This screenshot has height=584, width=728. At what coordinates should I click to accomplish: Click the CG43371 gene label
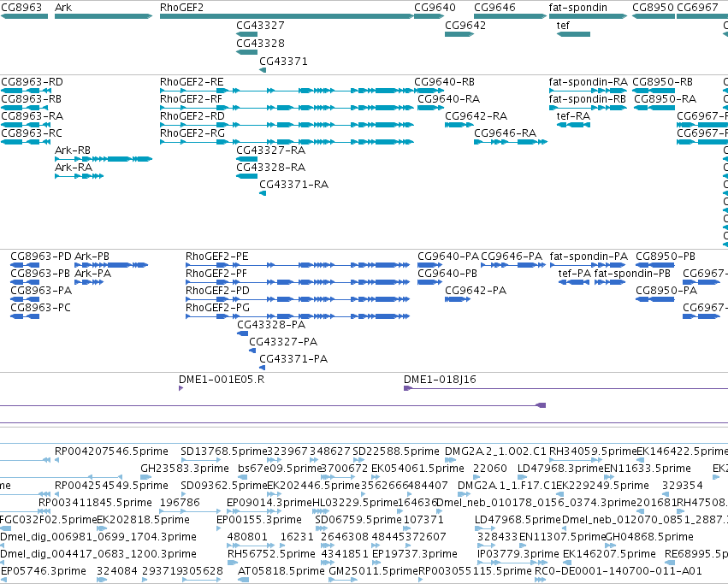(x=283, y=62)
